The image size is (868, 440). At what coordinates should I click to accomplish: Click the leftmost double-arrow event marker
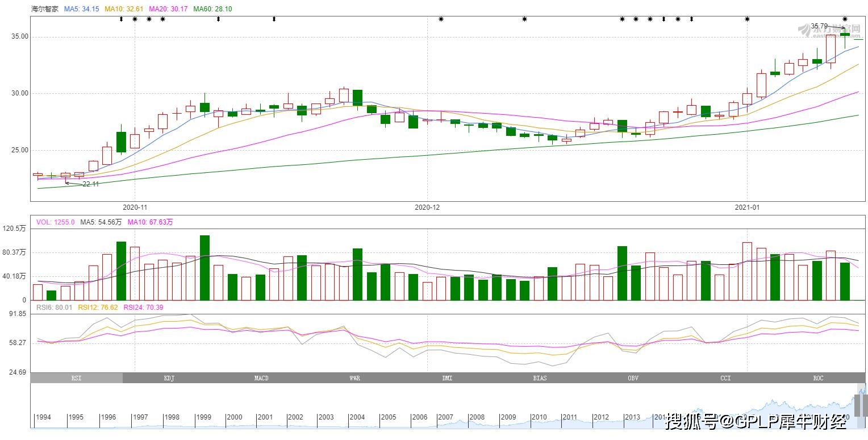pyautogui.click(x=121, y=19)
